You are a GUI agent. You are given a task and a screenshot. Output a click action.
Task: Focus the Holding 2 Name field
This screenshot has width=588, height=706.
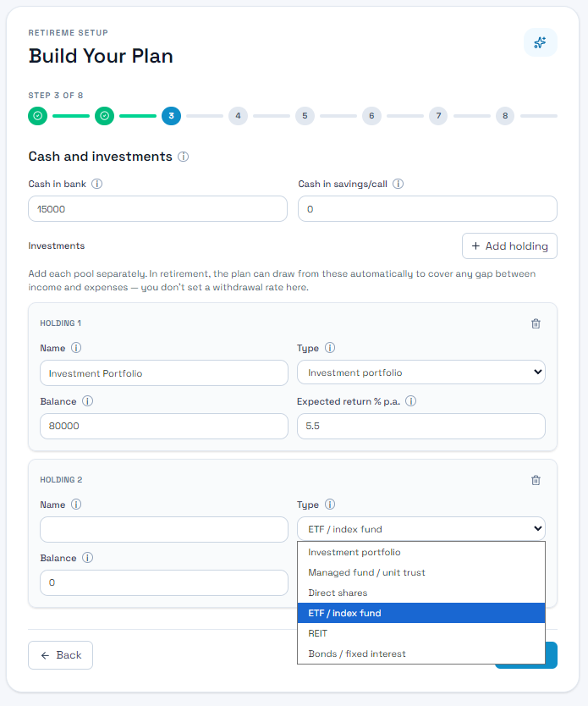tap(164, 530)
